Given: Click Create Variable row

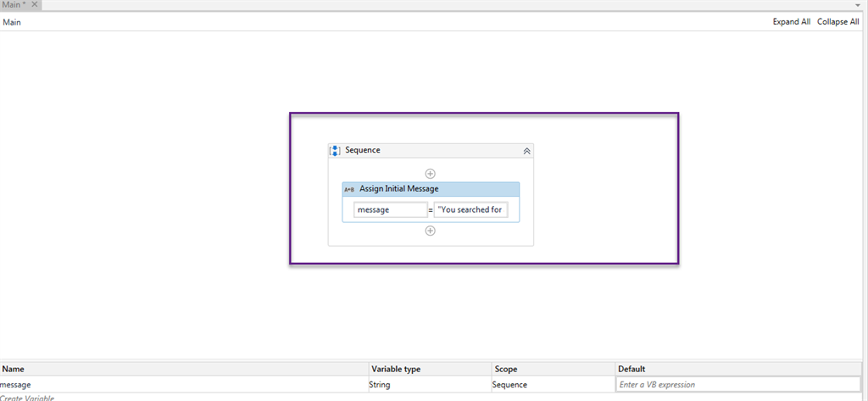Looking at the screenshot, I should 27,397.
